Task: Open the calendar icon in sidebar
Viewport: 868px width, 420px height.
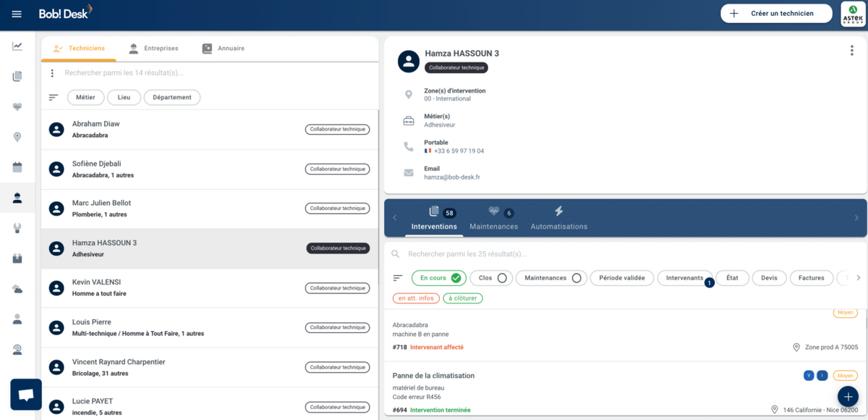Action: coord(17,167)
